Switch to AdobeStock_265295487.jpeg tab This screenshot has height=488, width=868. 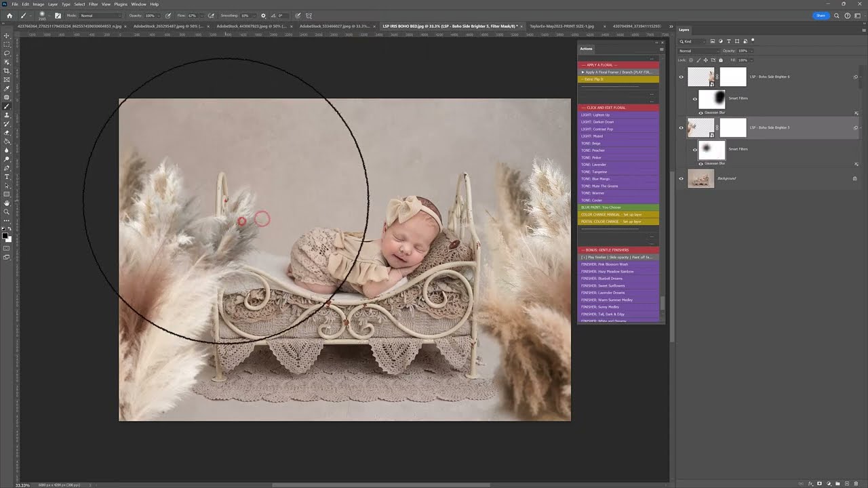(168, 26)
